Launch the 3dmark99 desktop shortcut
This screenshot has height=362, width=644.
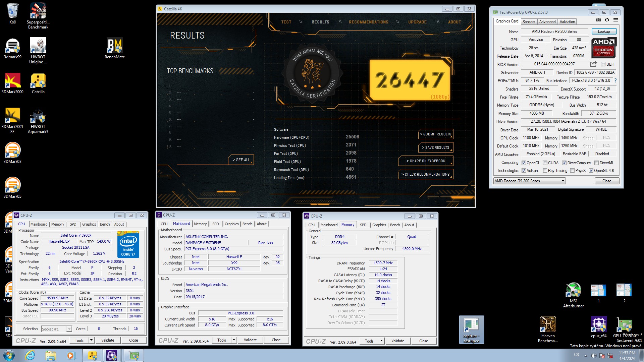tap(12, 49)
